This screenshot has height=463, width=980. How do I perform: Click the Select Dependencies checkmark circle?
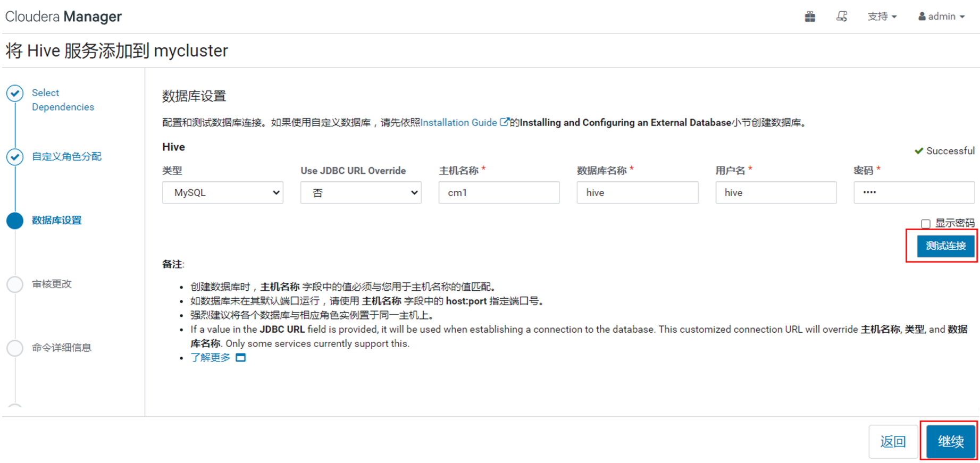click(15, 94)
